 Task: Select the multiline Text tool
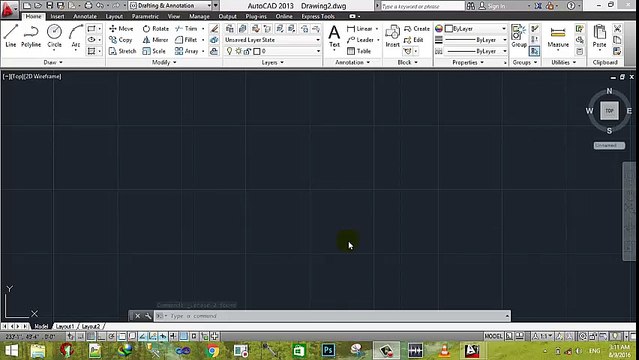point(334,36)
